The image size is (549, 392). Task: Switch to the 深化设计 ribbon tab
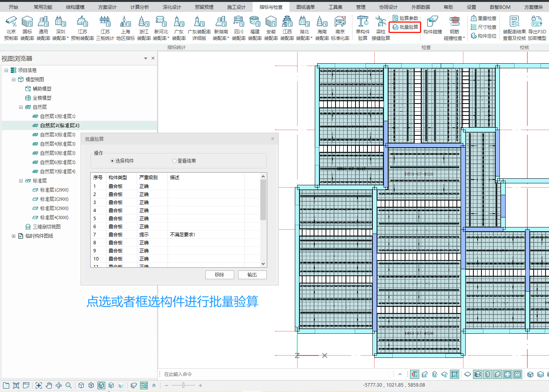[x=172, y=7]
